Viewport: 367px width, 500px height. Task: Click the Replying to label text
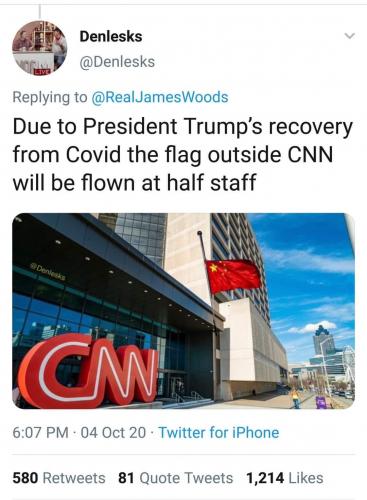pos(49,97)
